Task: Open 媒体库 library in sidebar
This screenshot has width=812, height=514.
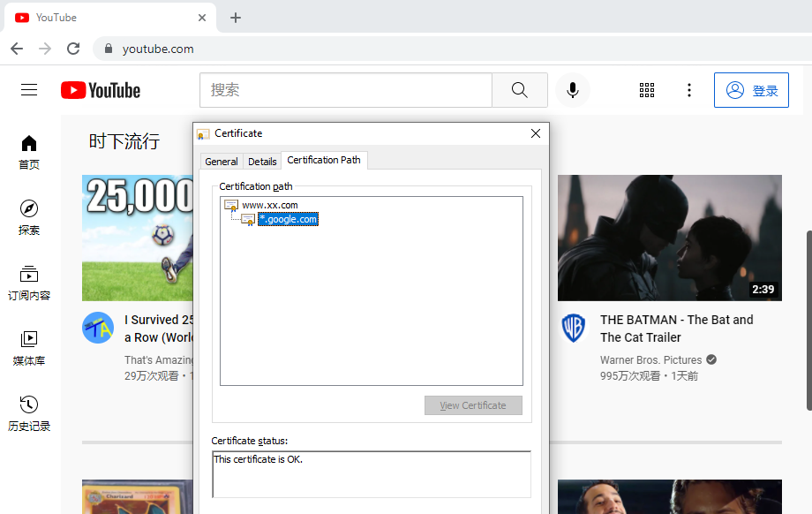Action: (29, 348)
